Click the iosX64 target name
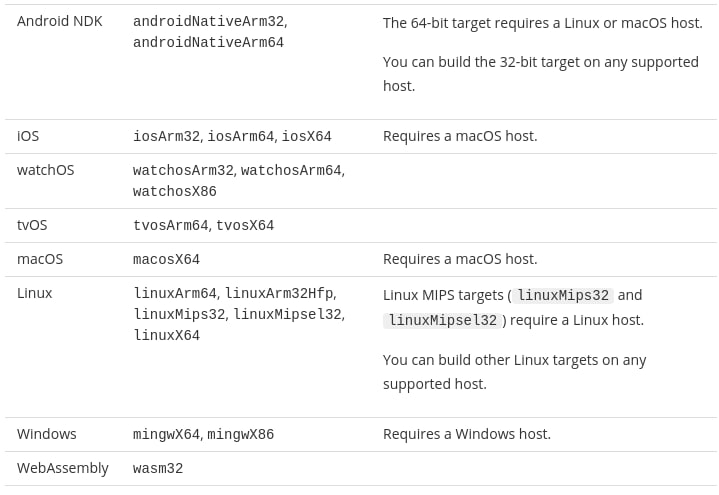 pyautogui.click(x=306, y=136)
